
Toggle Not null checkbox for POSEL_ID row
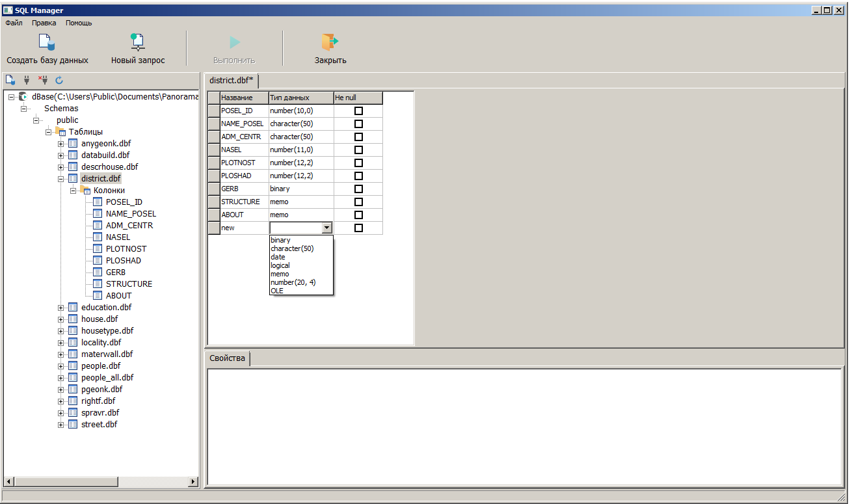[x=358, y=111]
